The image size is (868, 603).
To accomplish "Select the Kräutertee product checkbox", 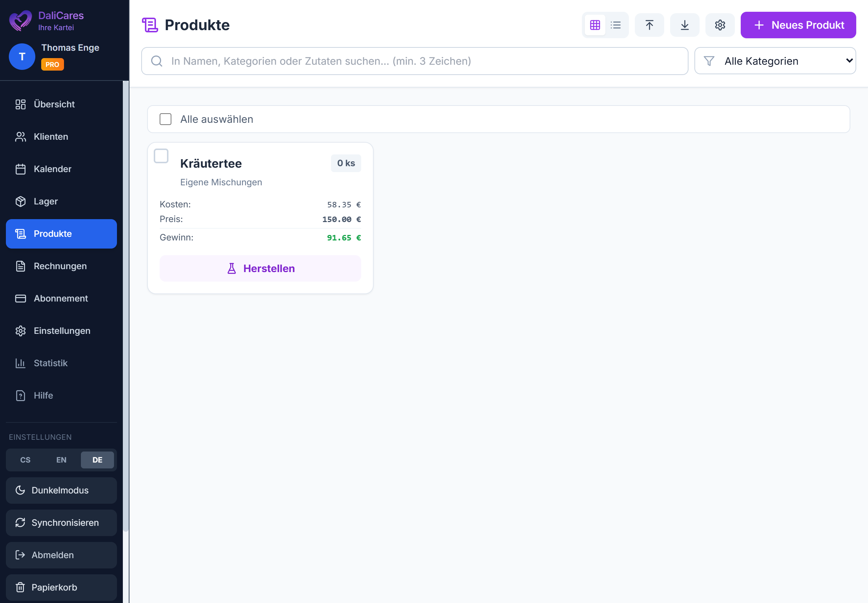I will click(x=161, y=156).
